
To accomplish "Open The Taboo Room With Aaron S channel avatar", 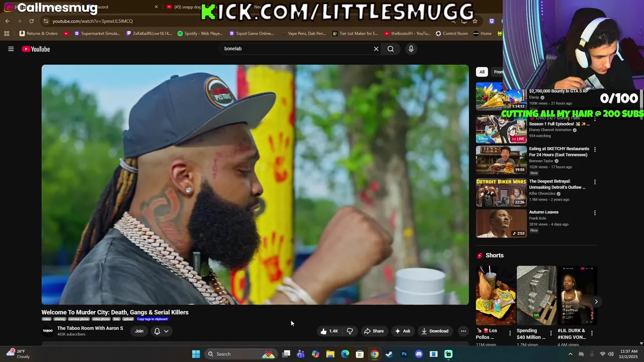I will (x=48, y=331).
